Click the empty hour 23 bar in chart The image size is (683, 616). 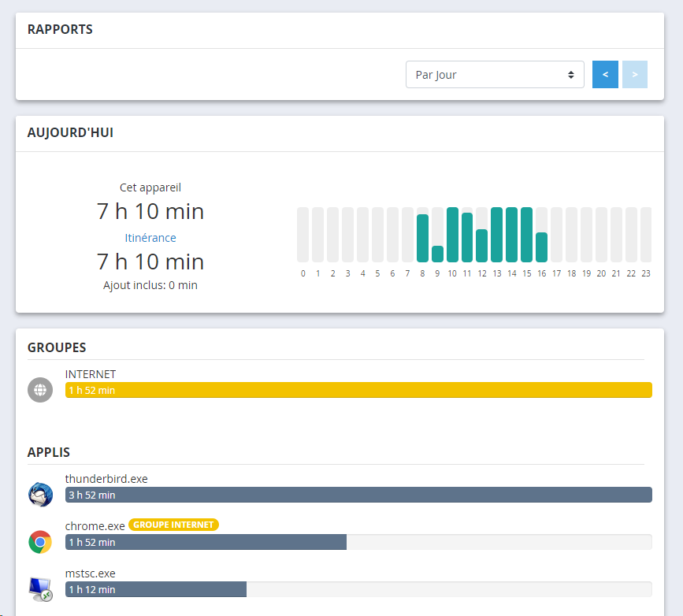[646, 235]
